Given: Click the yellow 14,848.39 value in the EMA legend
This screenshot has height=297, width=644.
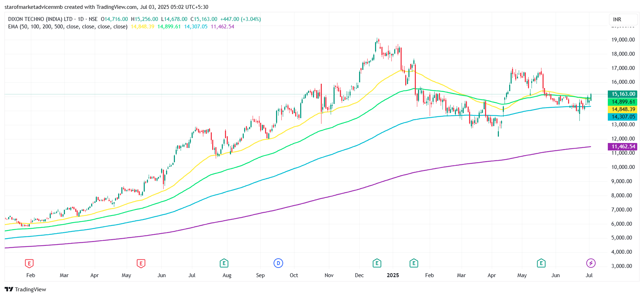Looking at the screenshot, I should click(x=143, y=27).
